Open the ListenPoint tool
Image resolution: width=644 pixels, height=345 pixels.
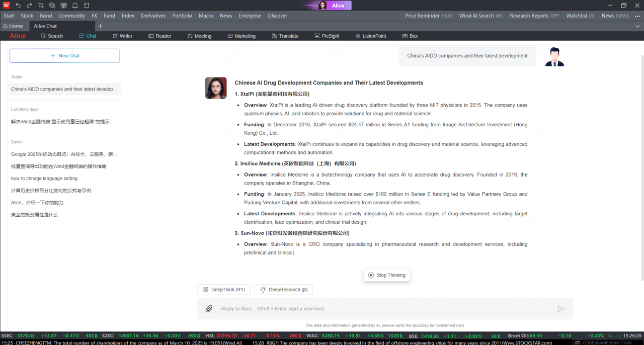pyautogui.click(x=371, y=36)
